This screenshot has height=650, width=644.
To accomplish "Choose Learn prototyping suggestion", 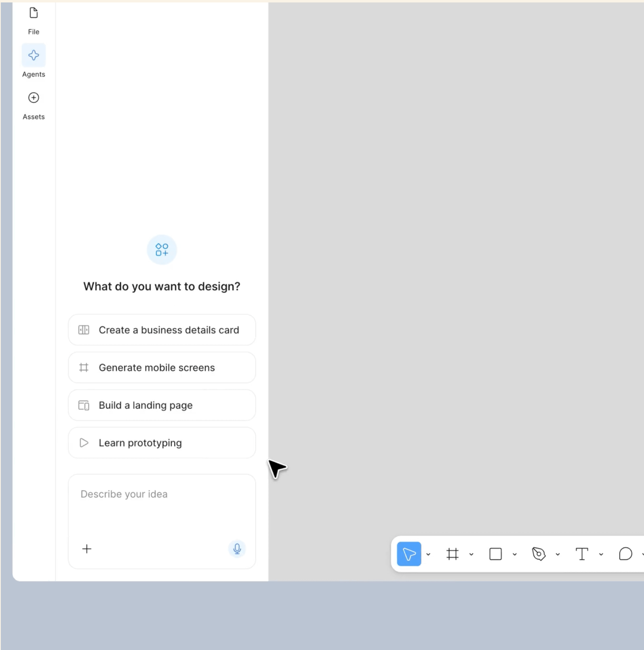I will 162,443.
